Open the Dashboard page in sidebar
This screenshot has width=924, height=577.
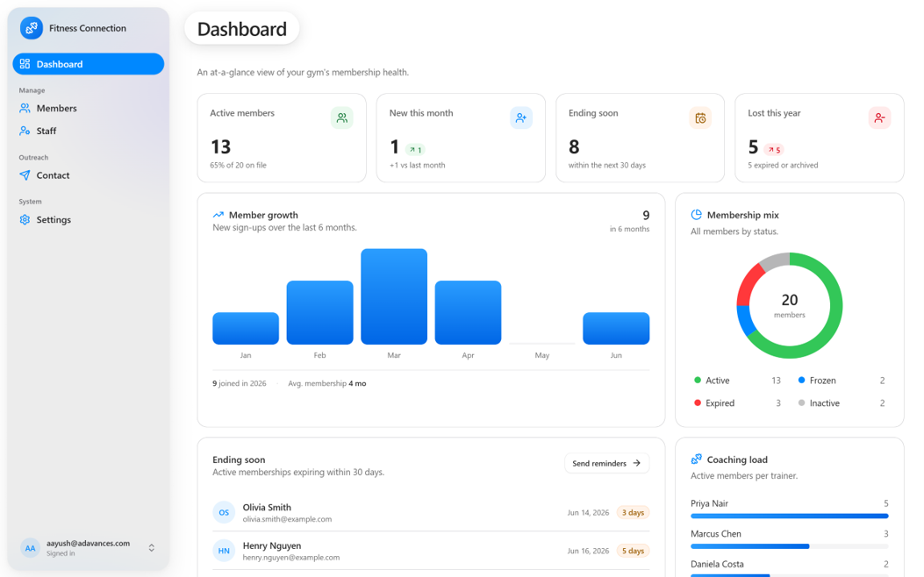(89, 64)
